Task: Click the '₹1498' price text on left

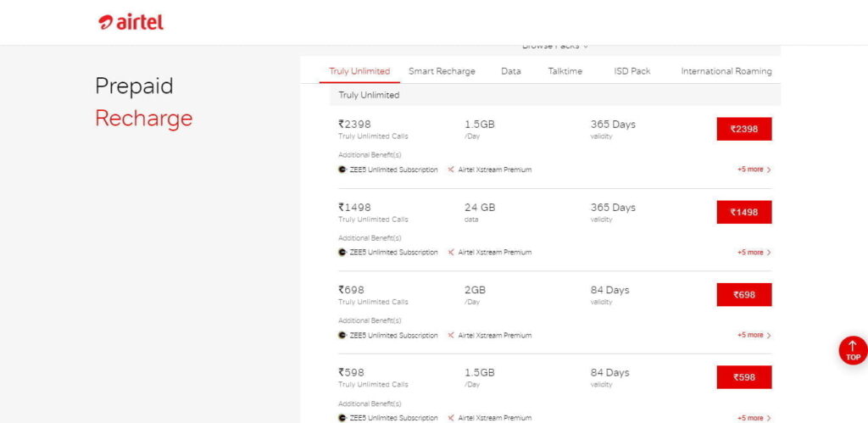Action: tap(355, 207)
